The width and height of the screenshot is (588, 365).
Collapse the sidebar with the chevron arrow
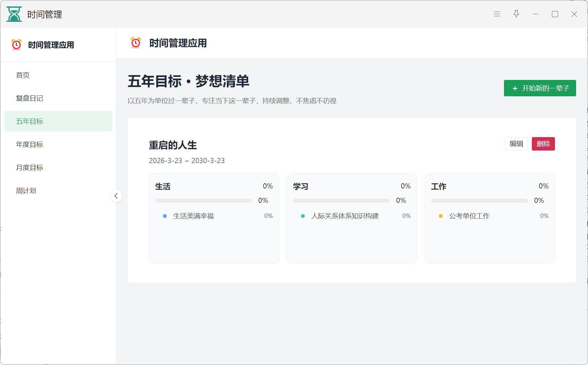pos(116,196)
